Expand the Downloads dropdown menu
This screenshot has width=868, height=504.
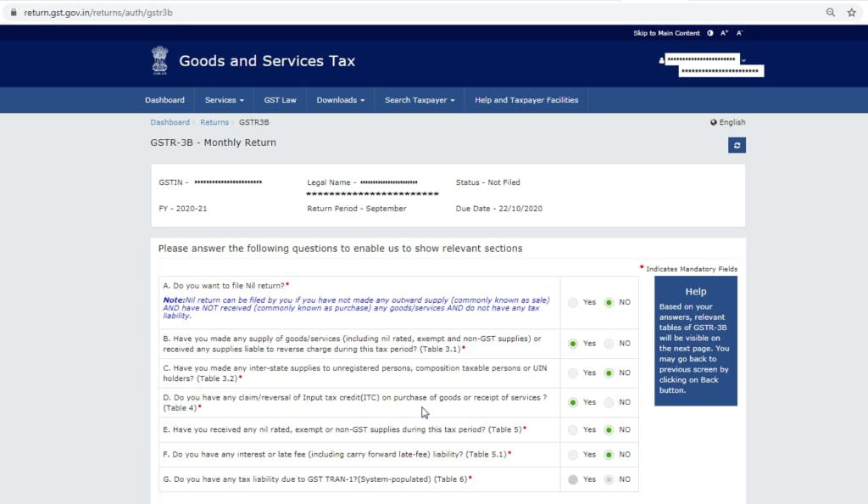click(341, 100)
